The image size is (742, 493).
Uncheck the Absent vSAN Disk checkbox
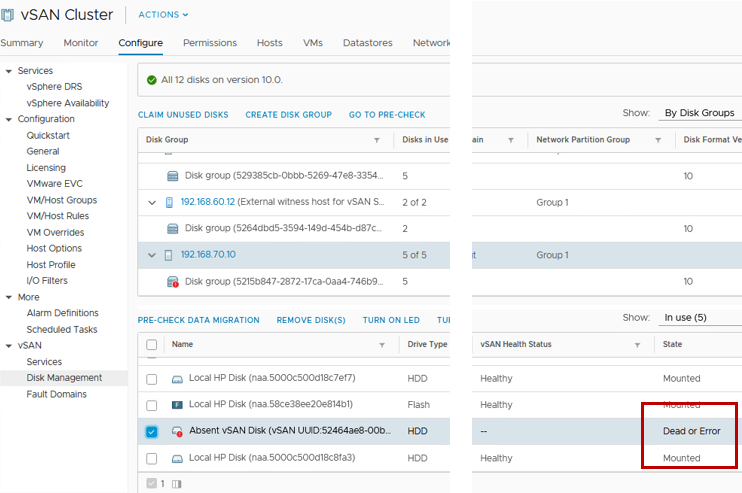(151, 431)
